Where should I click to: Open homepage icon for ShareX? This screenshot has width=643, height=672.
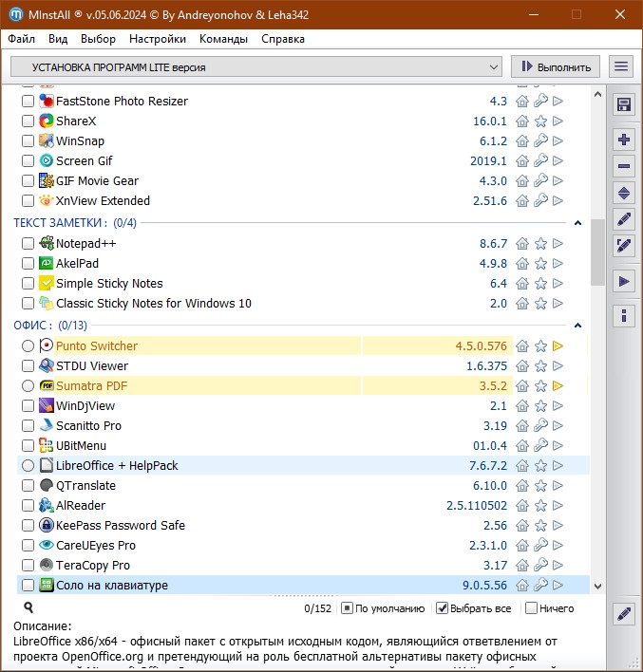(x=522, y=121)
